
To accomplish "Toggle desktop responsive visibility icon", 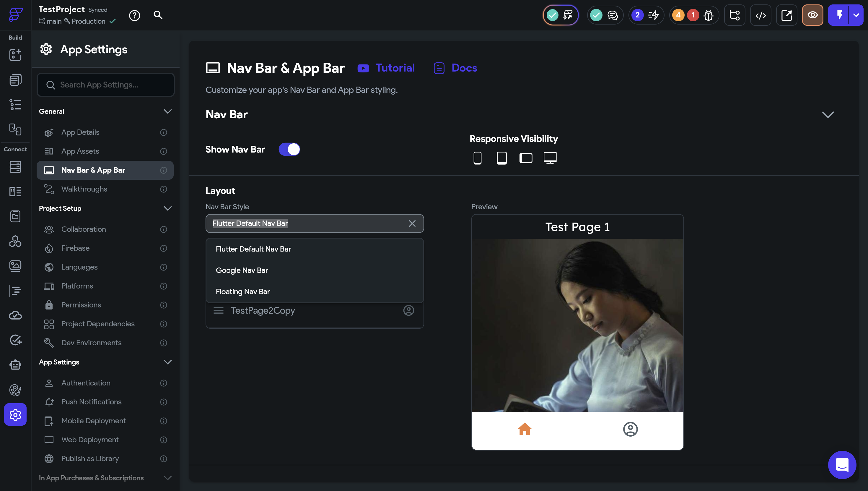I will point(550,158).
